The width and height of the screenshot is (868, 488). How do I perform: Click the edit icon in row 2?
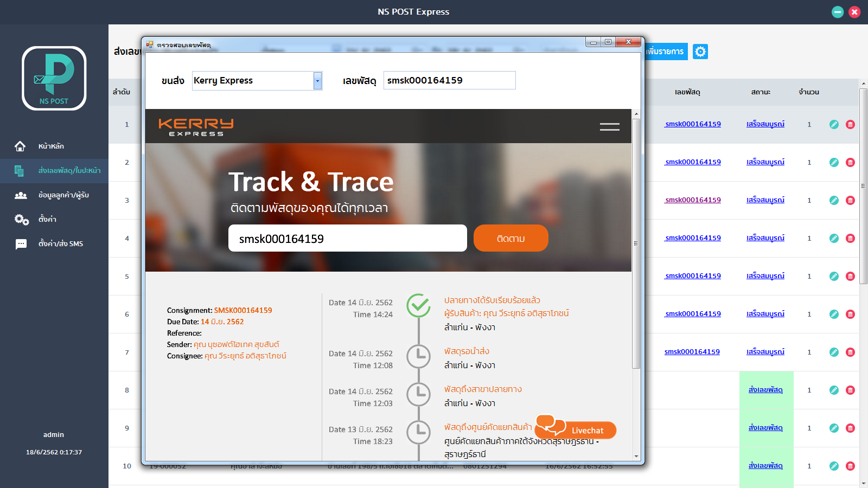click(x=834, y=163)
